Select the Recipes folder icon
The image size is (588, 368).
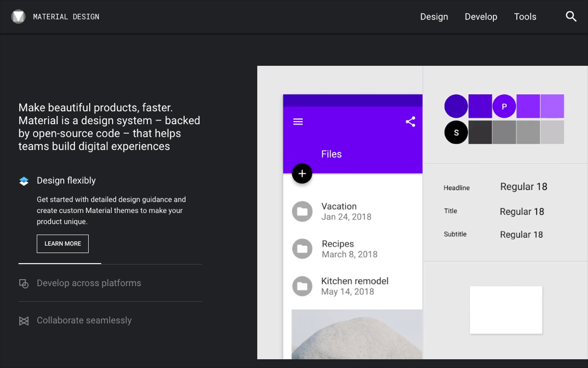(x=302, y=249)
